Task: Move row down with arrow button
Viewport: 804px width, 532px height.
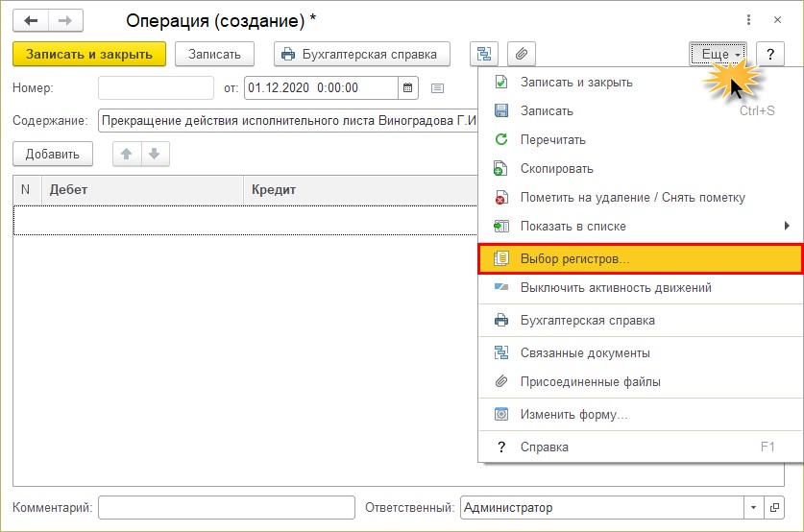Action: [x=154, y=154]
